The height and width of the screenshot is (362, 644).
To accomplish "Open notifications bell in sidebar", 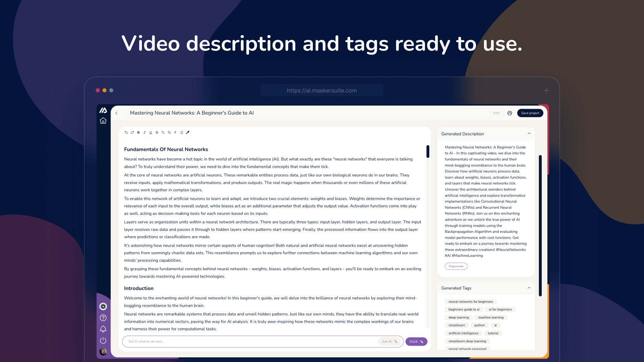I will tap(103, 329).
